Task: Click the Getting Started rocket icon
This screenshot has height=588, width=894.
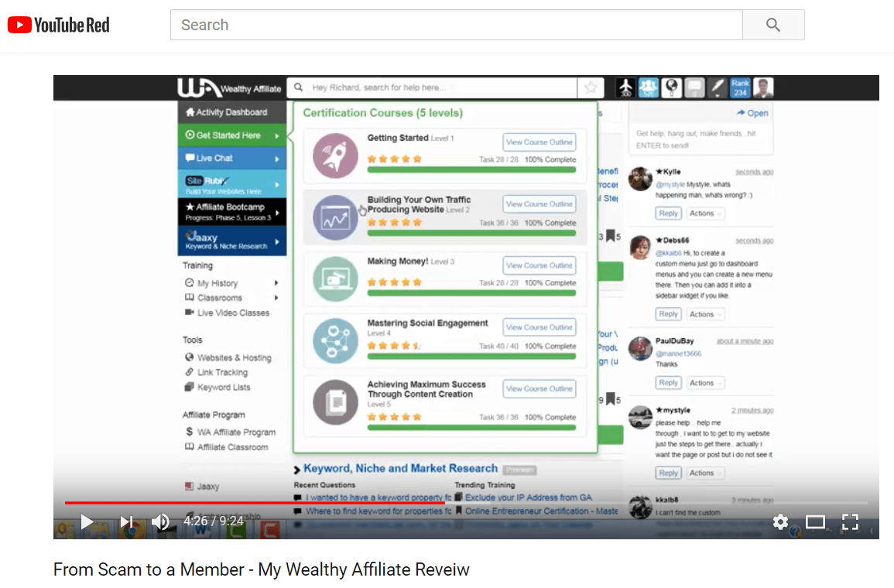Action: pos(335,156)
